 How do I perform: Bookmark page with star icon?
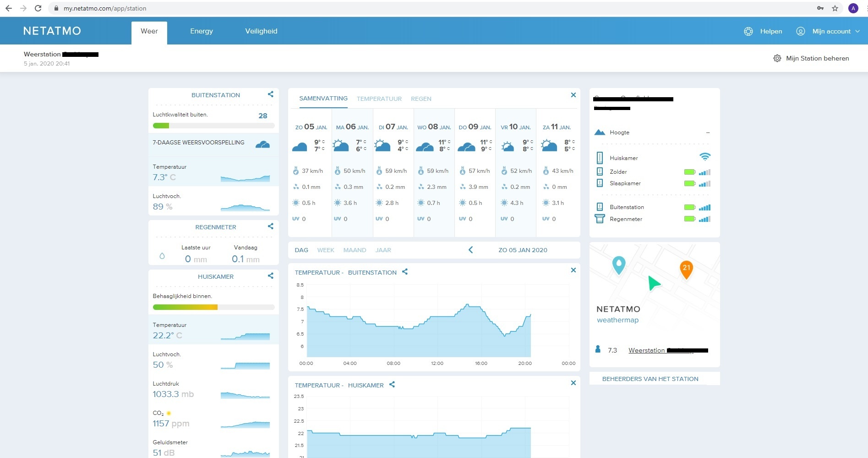[835, 8]
